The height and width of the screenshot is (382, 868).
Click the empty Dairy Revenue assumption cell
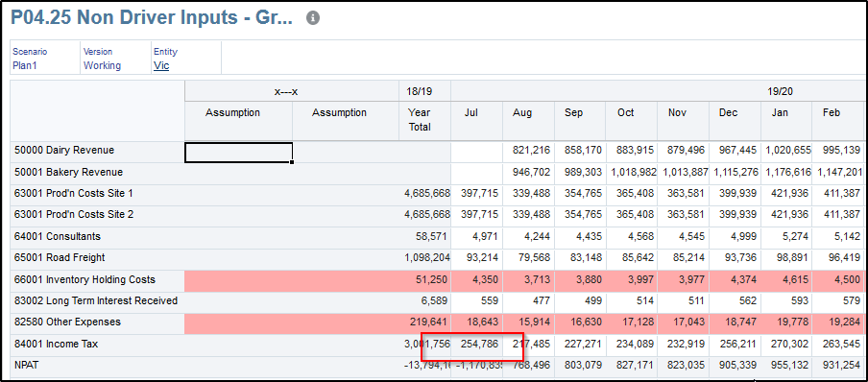point(238,153)
